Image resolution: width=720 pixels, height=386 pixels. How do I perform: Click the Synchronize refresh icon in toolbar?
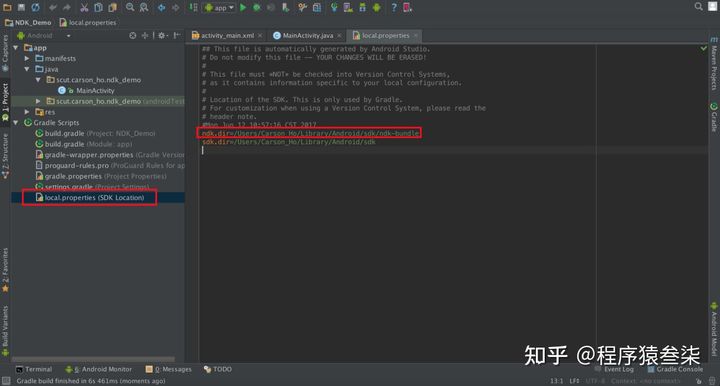click(35, 7)
